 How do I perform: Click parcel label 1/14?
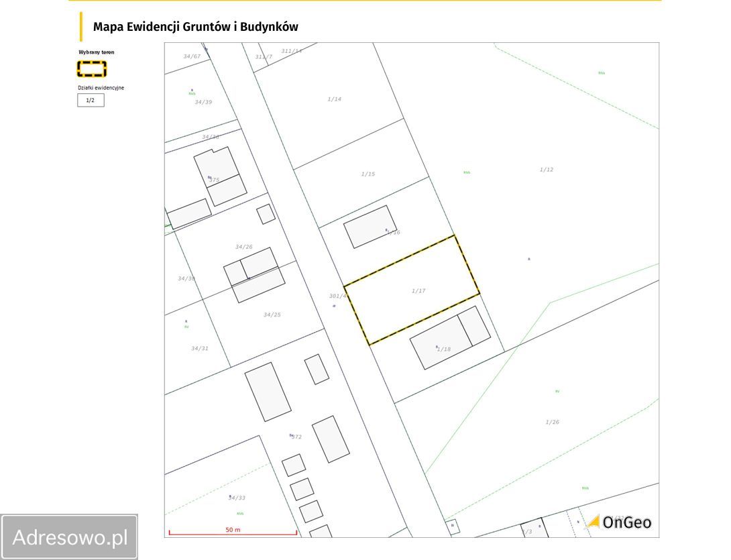(334, 99)
